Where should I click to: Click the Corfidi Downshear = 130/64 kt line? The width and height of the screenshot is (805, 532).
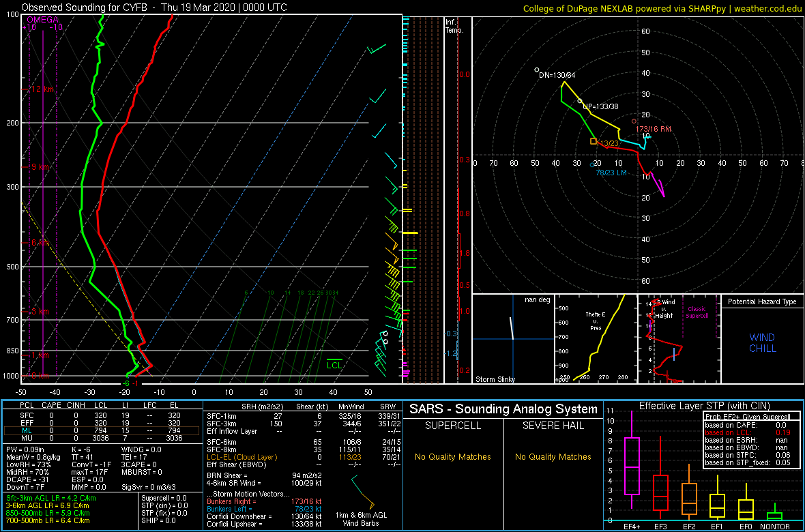click(x=264, y=516)
